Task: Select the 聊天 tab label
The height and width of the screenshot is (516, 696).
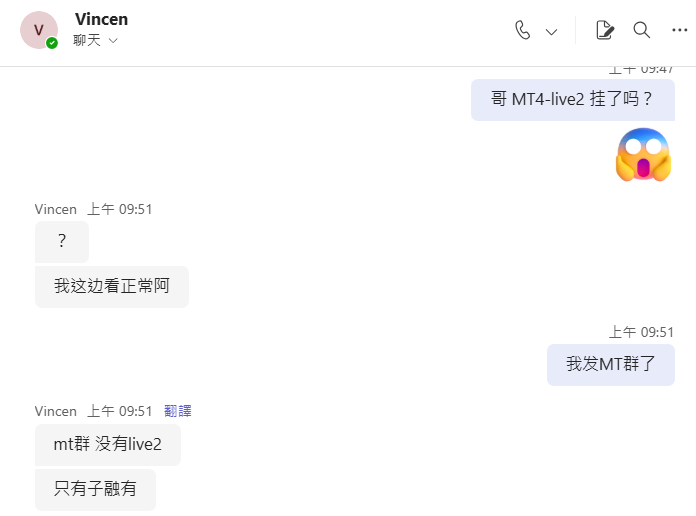Action: pos(87,40)
